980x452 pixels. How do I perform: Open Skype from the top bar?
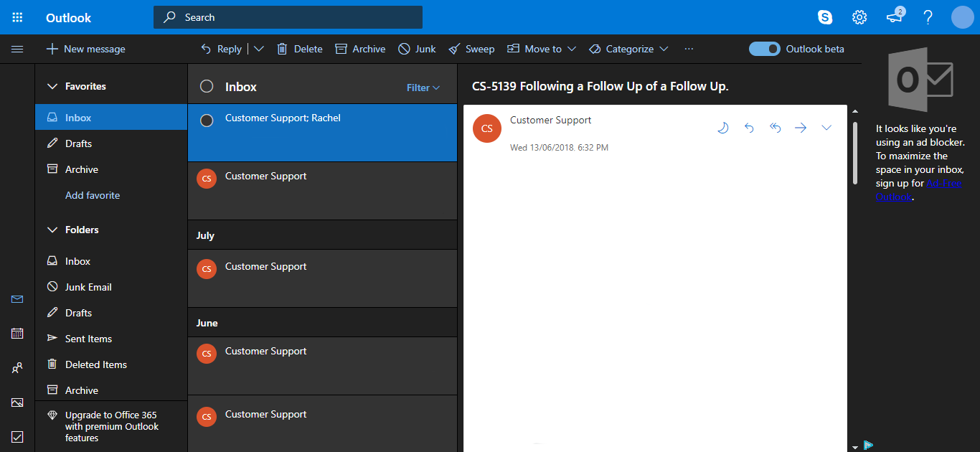pos(825,17)
